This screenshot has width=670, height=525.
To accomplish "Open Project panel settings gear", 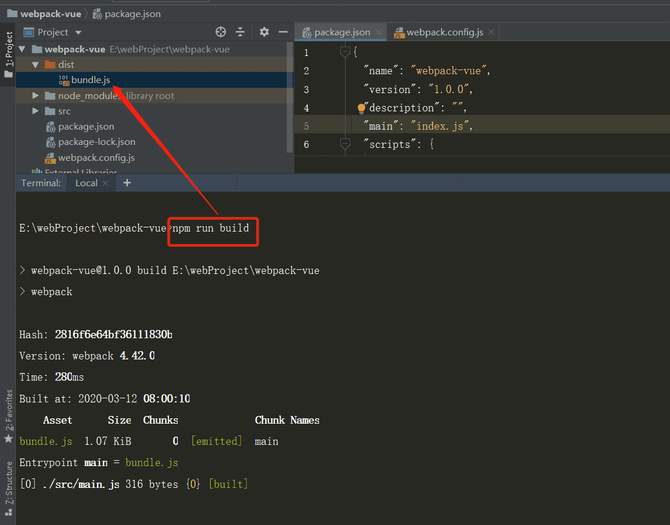I will pos(264,32).
